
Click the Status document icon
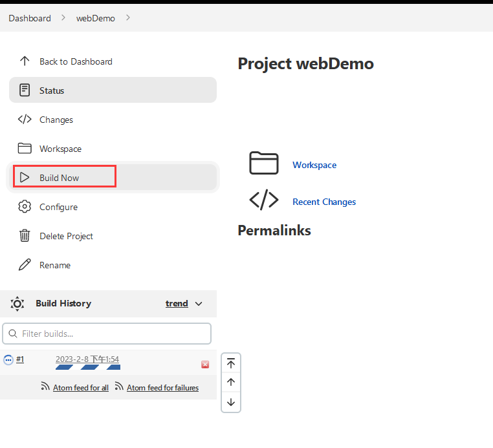pyautogui.click(x=25, y=90)
